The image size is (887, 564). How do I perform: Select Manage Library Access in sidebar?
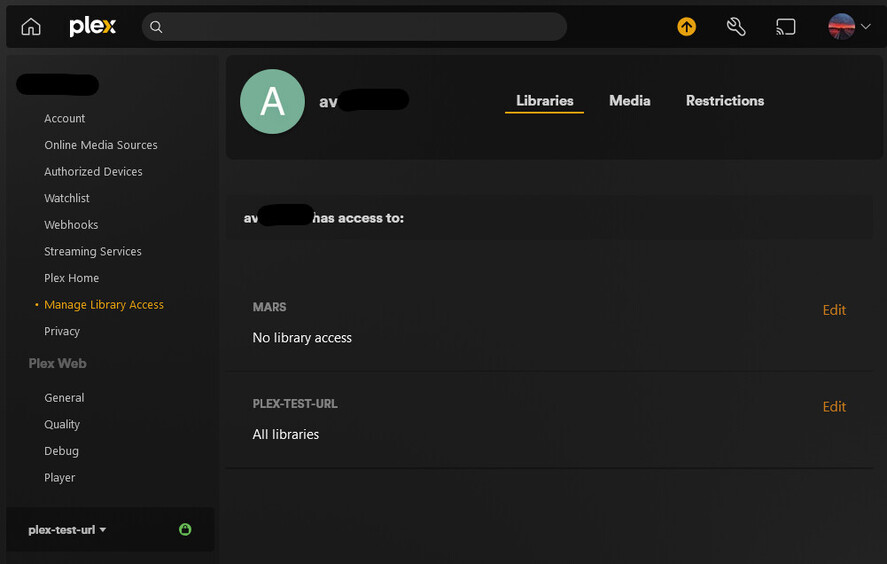point(104,304)
